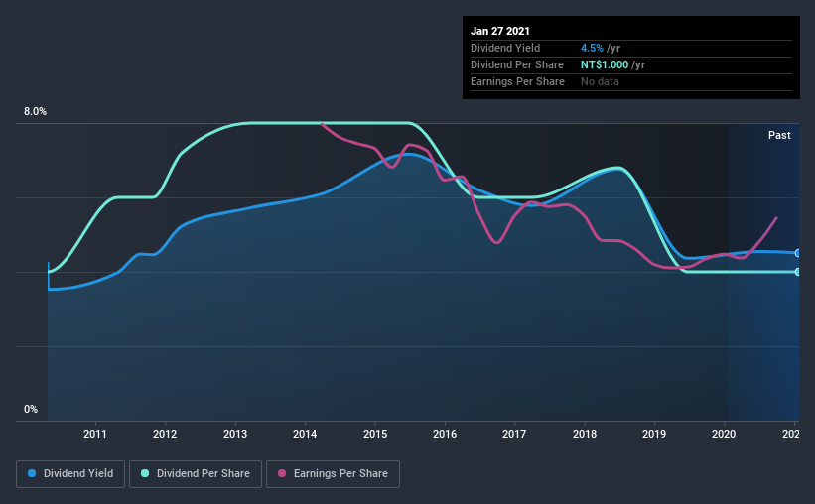Click the NT$1.000 dividend per share value
Viewport: 815px width, 504px height.
[x=605, y=64]
